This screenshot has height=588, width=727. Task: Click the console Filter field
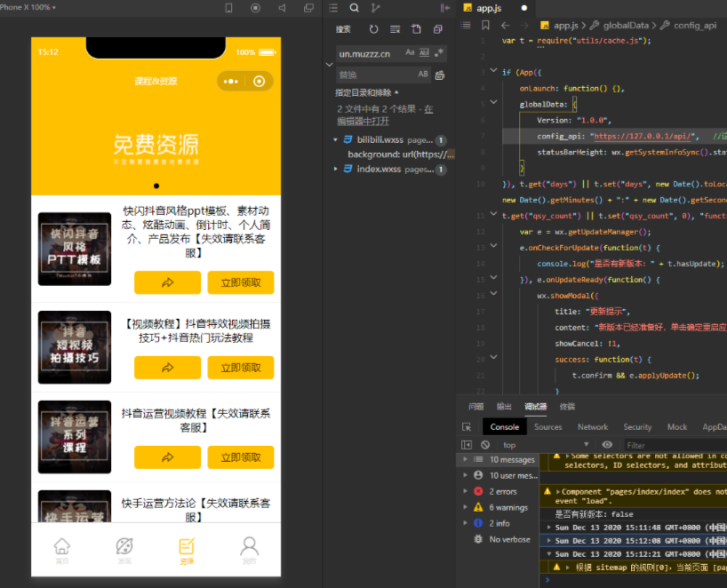(675, 445)
